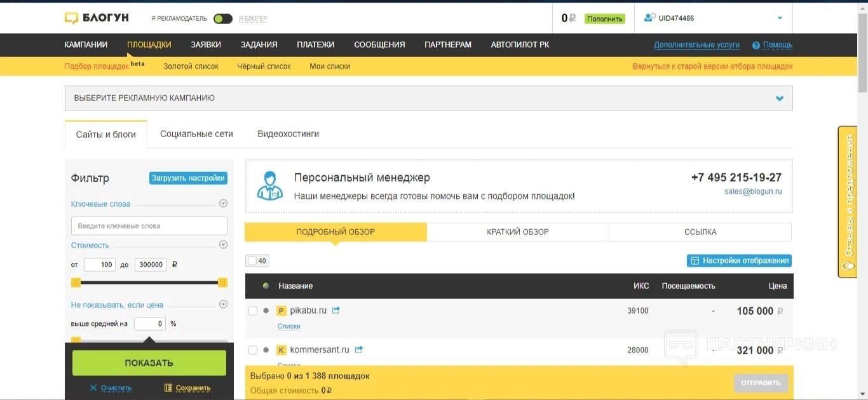Open the Площадки menu
This screenshot has width=868, height=400.
click(149, 45)
